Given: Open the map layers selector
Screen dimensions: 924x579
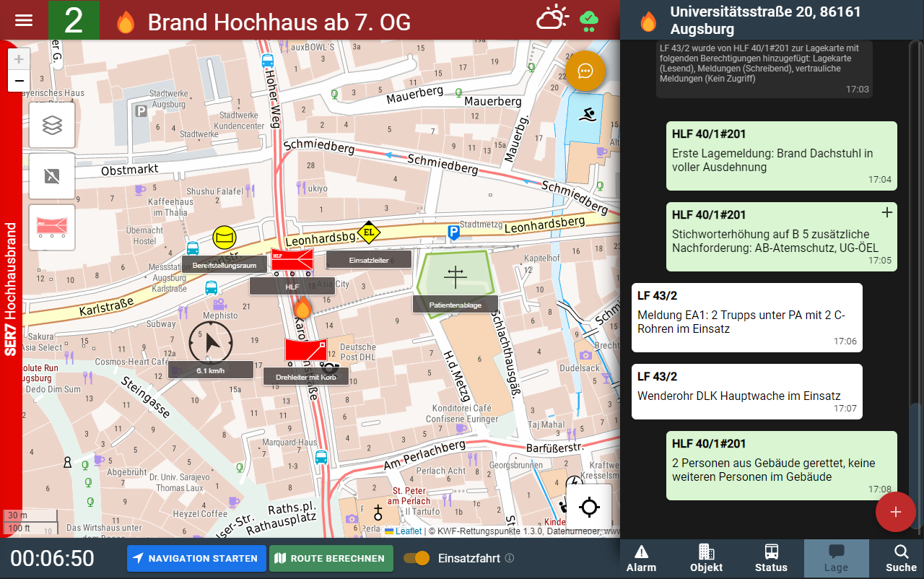Looking at the screenshot, I should tap(52, 126).
